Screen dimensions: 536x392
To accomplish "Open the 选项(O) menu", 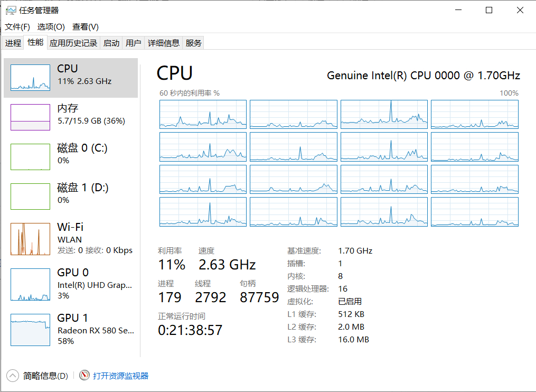I will click(x=51, y=27).
